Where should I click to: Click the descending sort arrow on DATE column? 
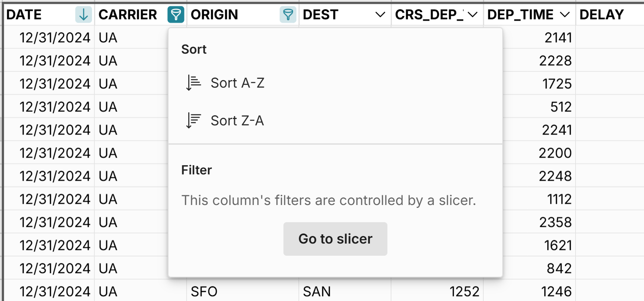click(83, 14)
